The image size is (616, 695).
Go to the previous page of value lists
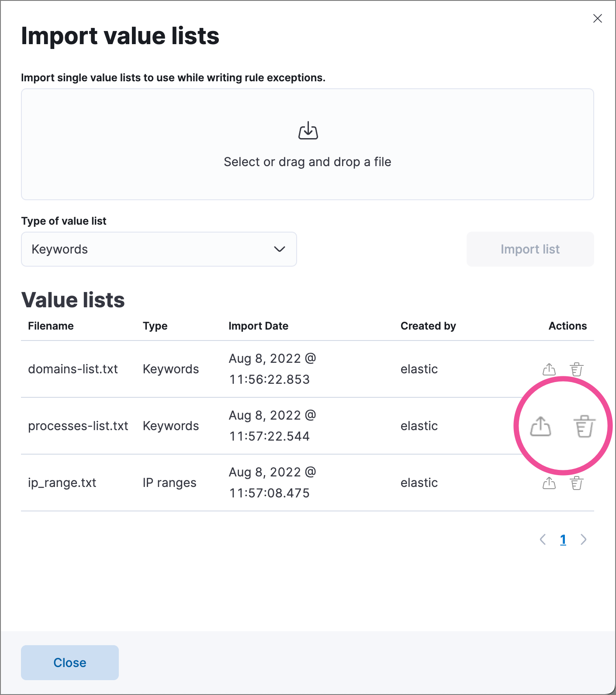[543, 540]
